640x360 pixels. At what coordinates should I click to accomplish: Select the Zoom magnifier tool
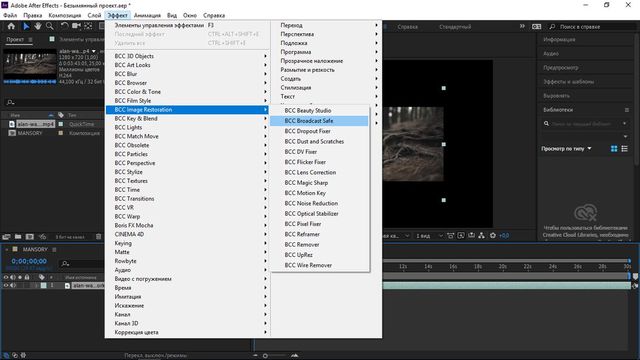point(49,26)
